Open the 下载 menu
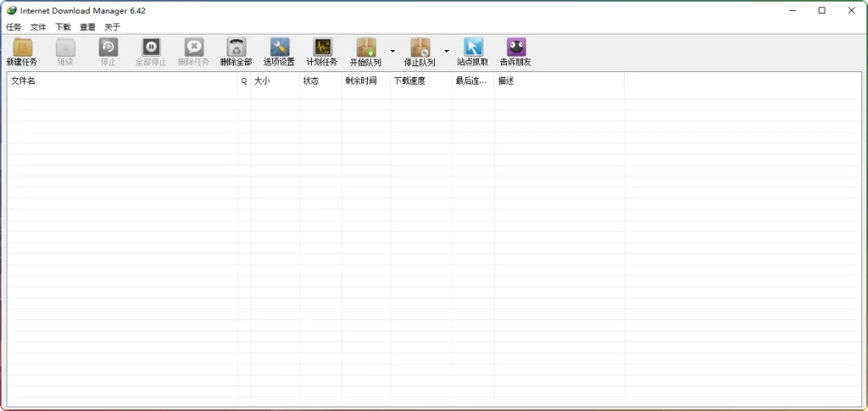This screenshot has height=411, width=868. click(63, 26)
